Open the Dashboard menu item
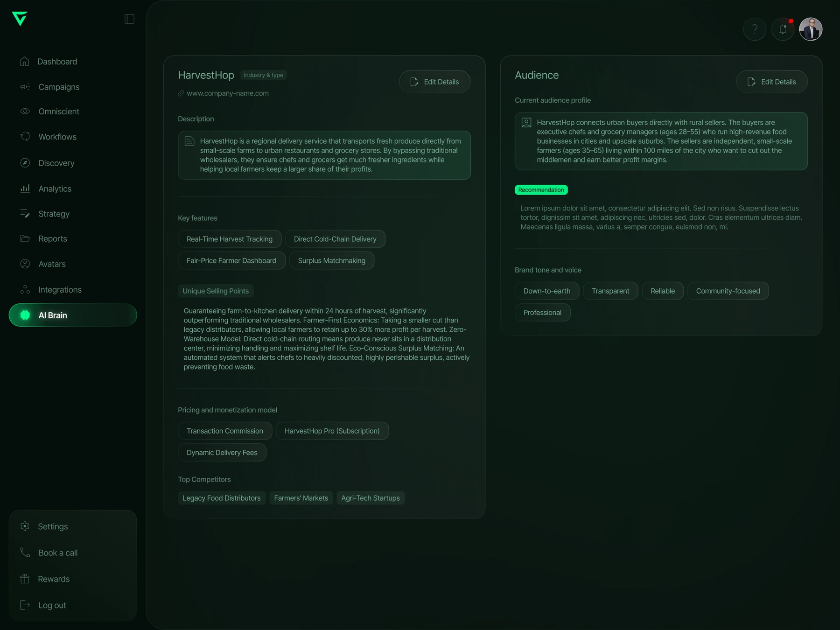 (73, 62)
